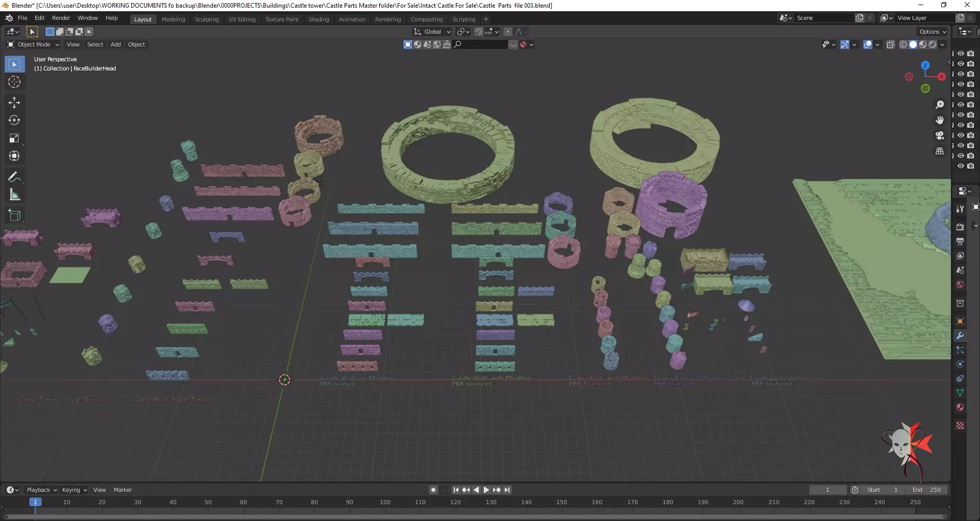Open the Global transform orientation dropdown
The height and width of the screenshot is (521, 980).
tap(432, 32)
